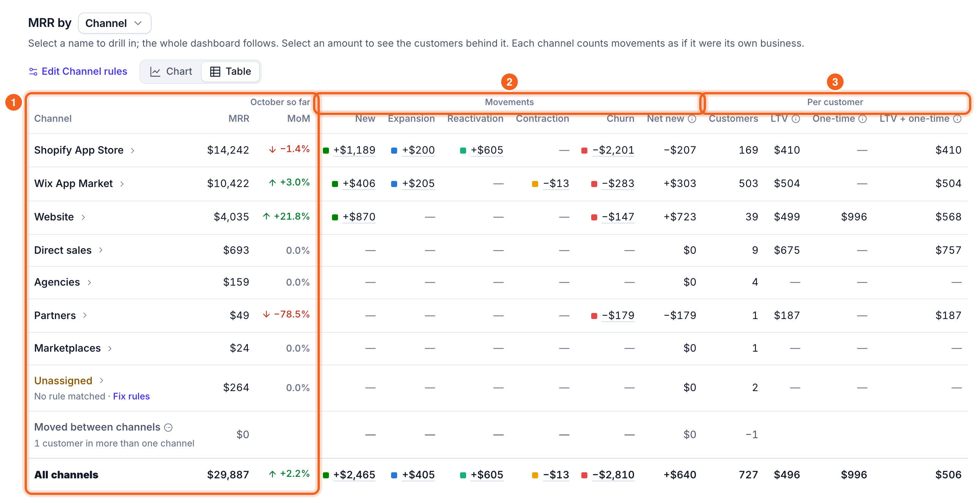
Task: Expand the Marketplaces row chevron
Action: click(x=110, y=348)
